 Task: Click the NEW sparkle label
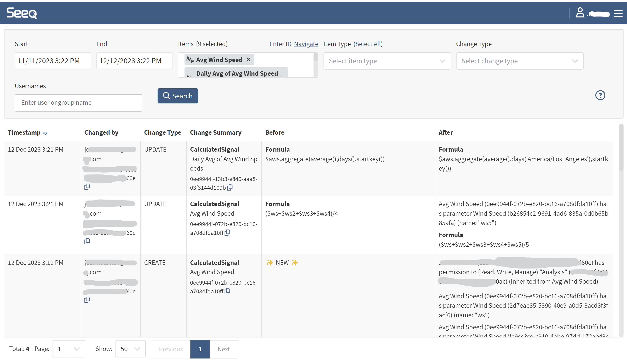[x=282, y=262]
